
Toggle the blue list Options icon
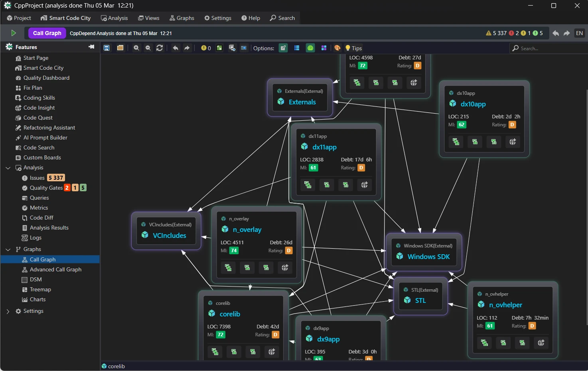coord(297,48)
